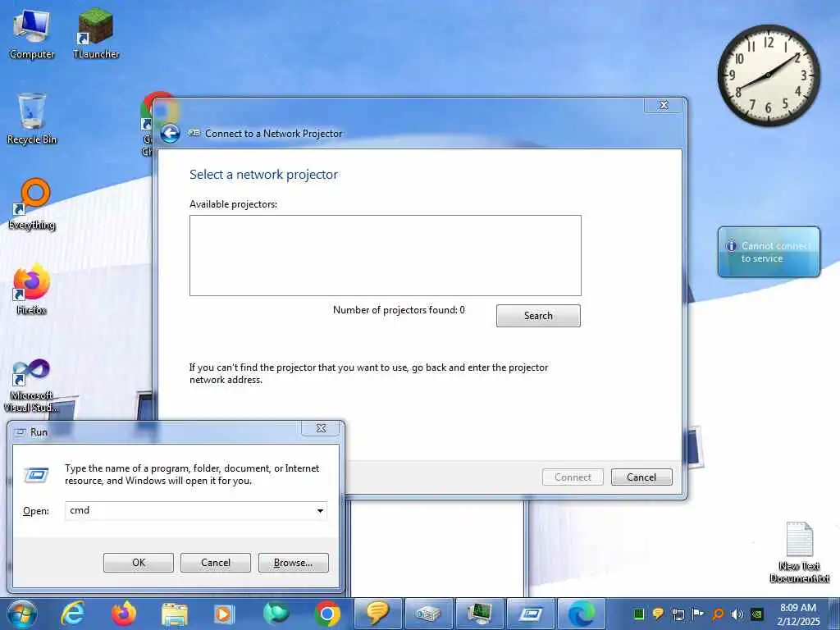
Task: Launch Google Chrome from the taskbar
Action: coord(326,614)
